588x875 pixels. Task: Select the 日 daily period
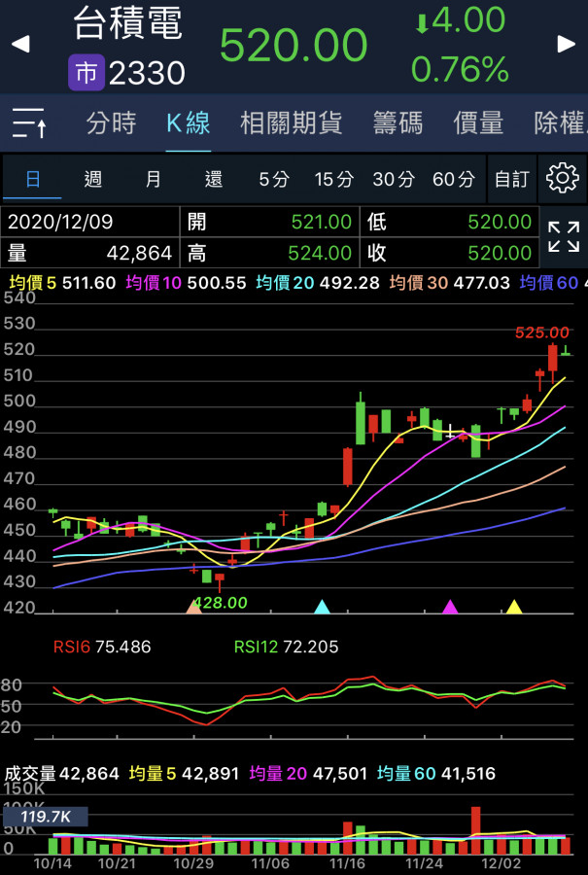tap(33, 179)
